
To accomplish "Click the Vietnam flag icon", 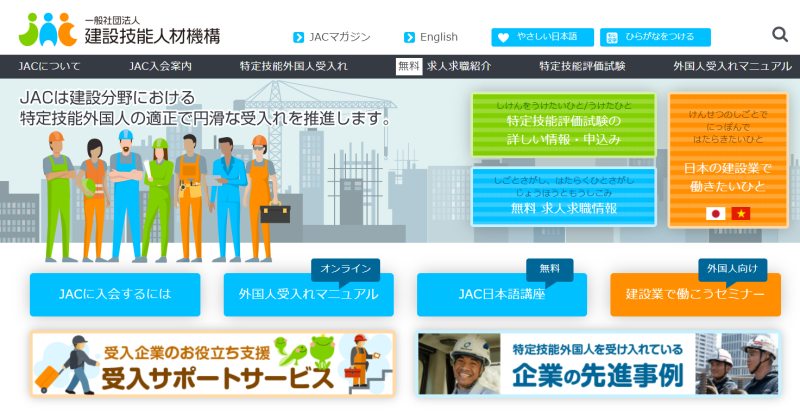I will tap(741, 213).
